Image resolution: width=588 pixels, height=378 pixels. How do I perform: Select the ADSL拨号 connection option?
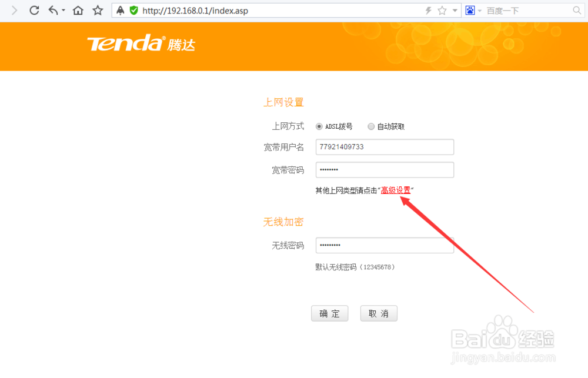(319, 126)
